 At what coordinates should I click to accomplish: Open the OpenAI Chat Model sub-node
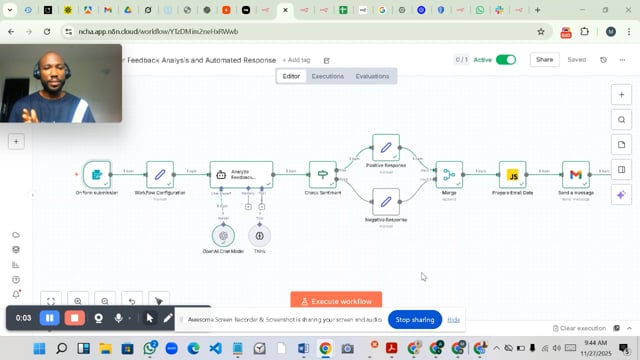pos(223,236)
